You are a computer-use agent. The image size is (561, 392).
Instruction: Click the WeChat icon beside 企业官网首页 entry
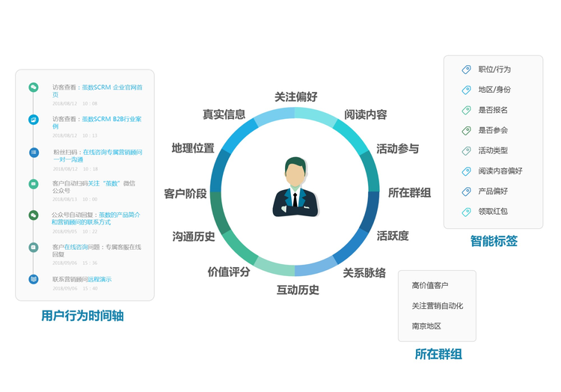point(33,88)
